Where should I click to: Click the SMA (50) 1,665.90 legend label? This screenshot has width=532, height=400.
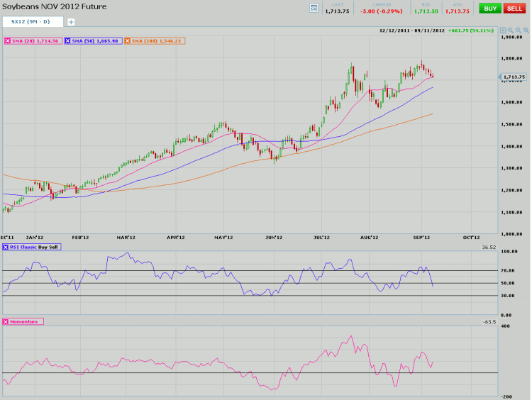point(96,41)
